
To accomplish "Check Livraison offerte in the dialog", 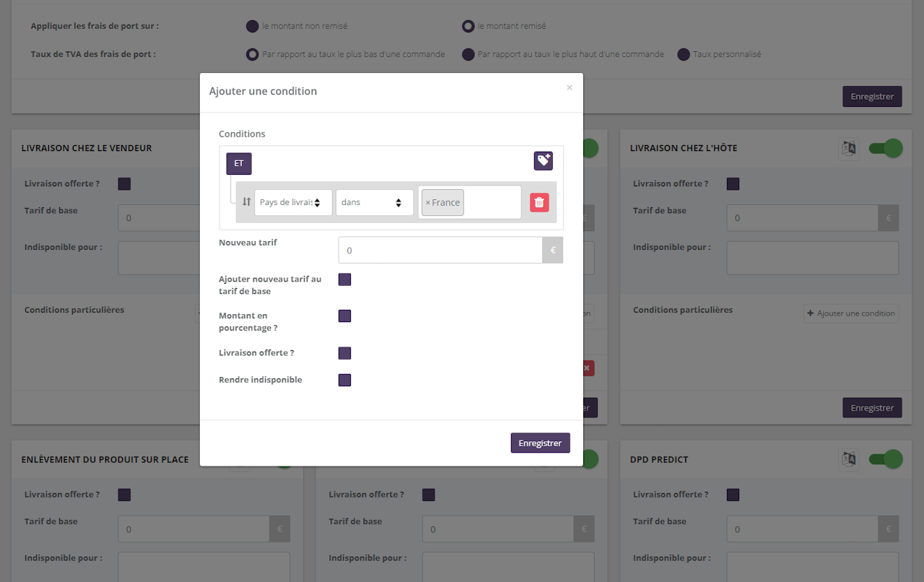I will pos(344,353).
